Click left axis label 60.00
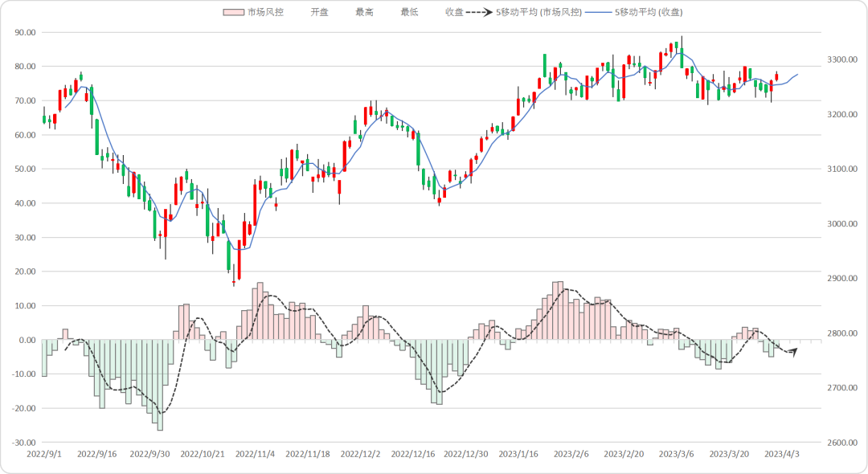Viewport: 868px width, 474px height. click(25, 135)
